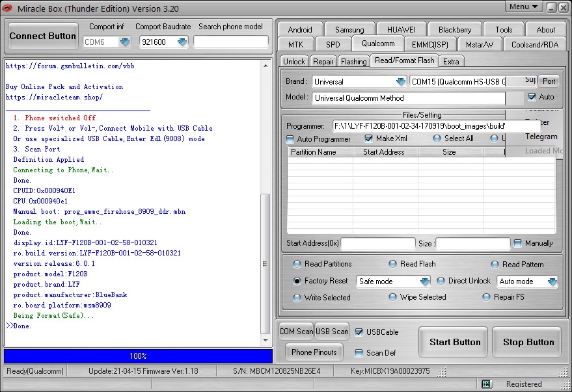Uncheck the Make Xml checkbox

point(369,138)
